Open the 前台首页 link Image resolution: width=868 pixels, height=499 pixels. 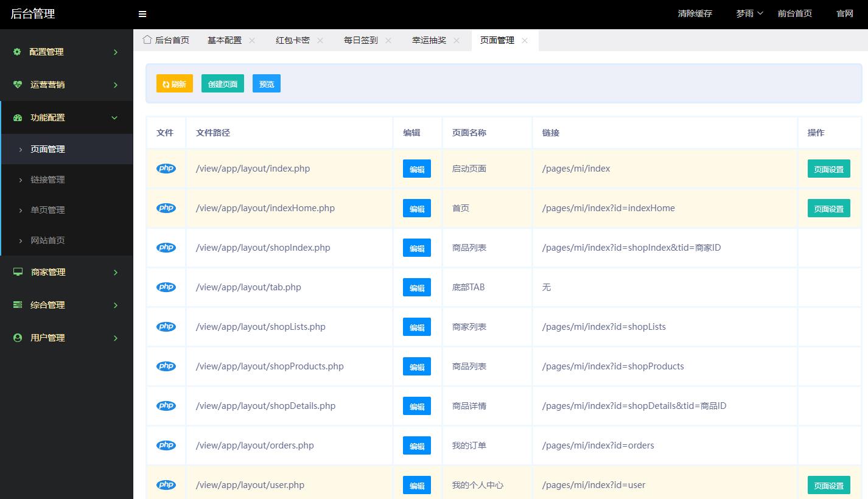click(x=795, y=13)
